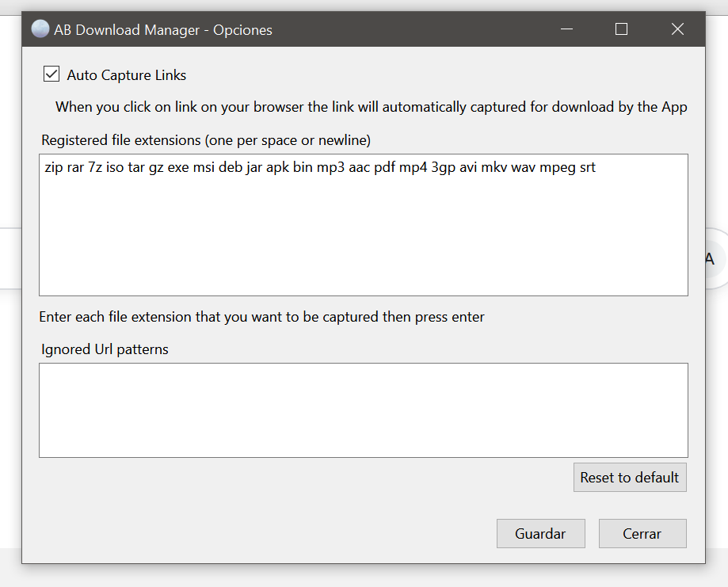Place cursor on the "srt" extension
The width and height of the screenshot is (728, 587).
(587, 168)
